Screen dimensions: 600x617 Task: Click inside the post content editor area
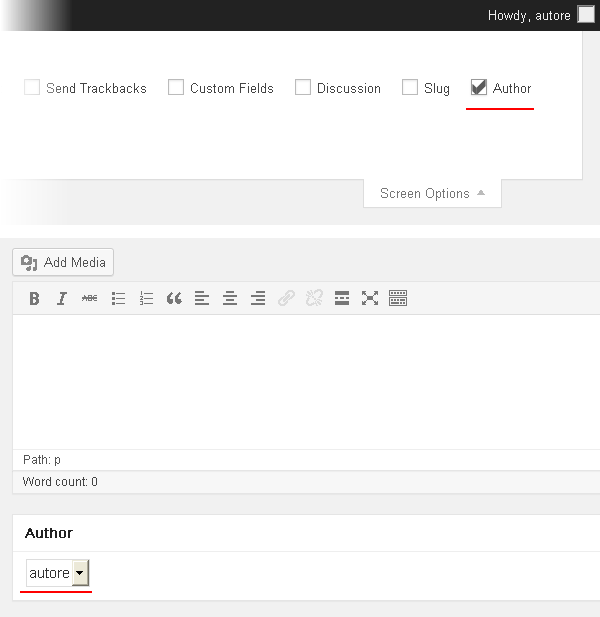point(300,380)
